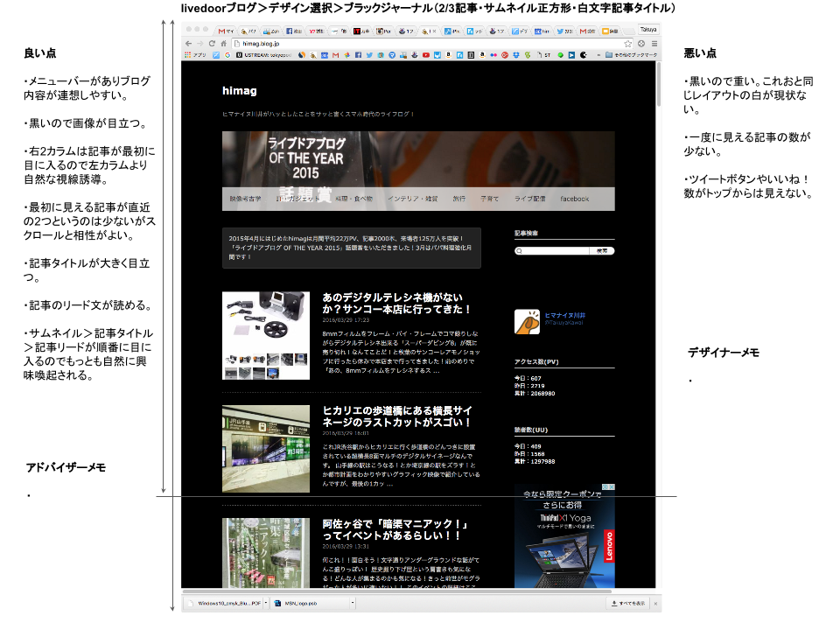Screen dimensions: 840x630
Task: Click inside the 記事検索 search field
Action: [x=547, y=251]
